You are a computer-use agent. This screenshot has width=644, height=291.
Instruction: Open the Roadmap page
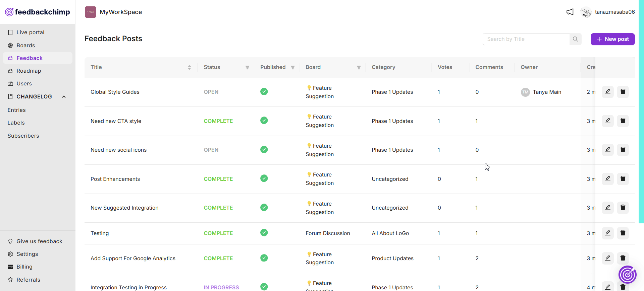[x=38, y=71]
